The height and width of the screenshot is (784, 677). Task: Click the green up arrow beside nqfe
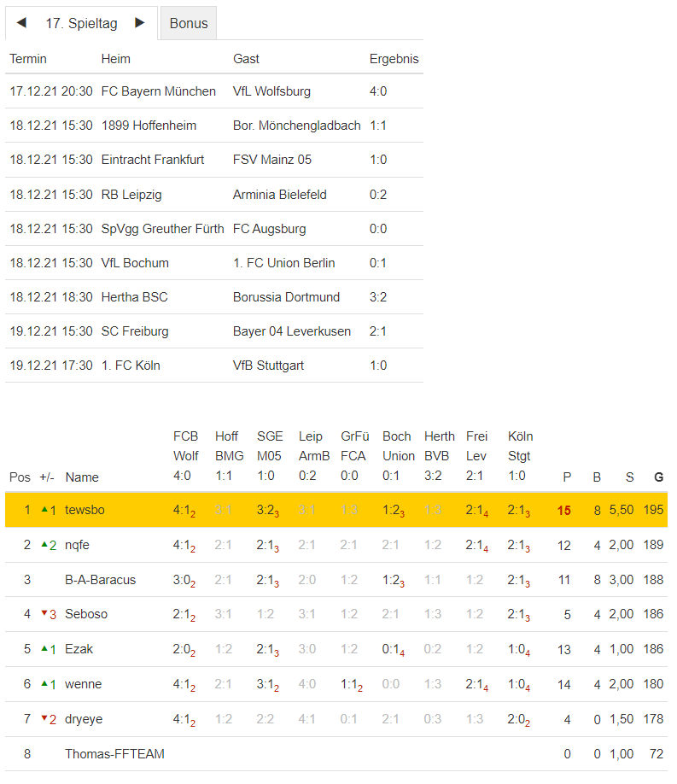coord(44,544)
